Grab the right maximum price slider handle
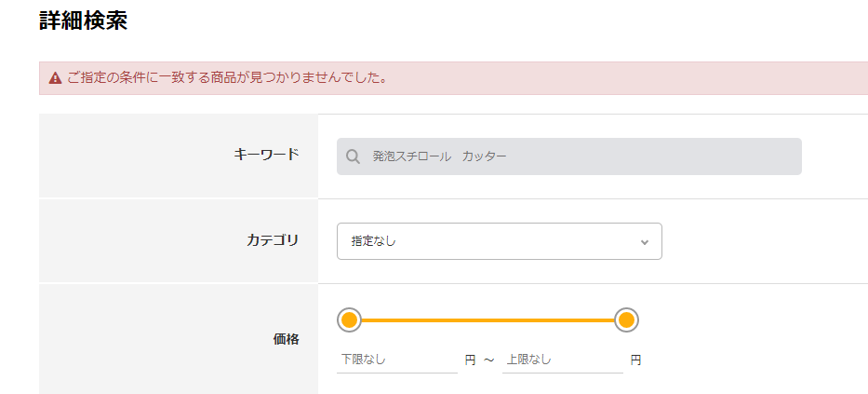The image size is (868, 394). [x=627, y=319]
